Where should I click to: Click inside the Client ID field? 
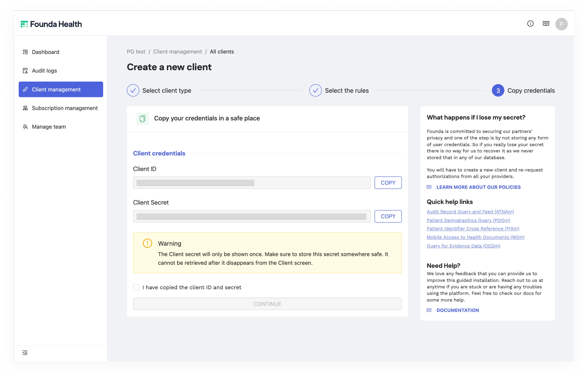tap(252, 183)
